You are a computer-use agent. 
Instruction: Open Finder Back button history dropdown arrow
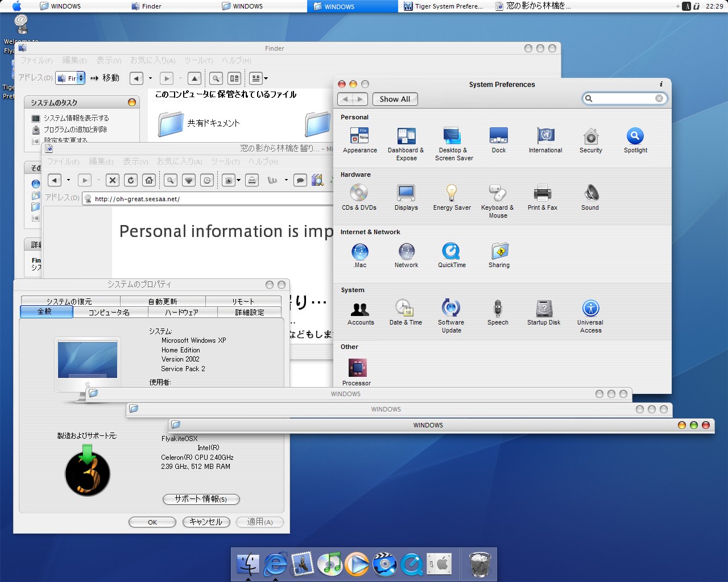150,78
